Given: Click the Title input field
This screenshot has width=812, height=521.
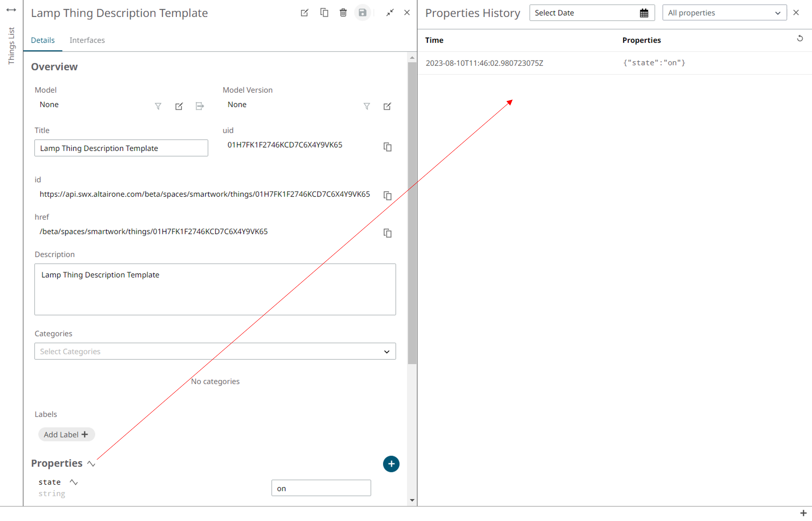Looking at the screenshot, I should [121, 148].
